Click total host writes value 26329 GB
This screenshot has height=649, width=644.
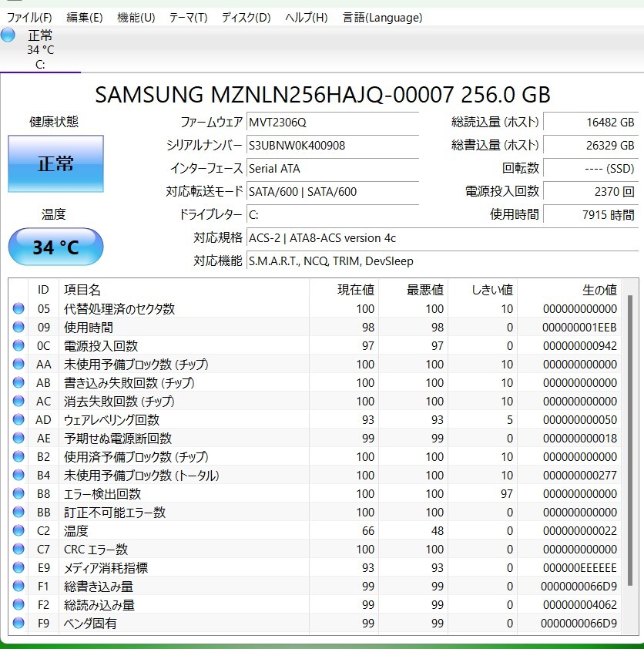(591, 145)
